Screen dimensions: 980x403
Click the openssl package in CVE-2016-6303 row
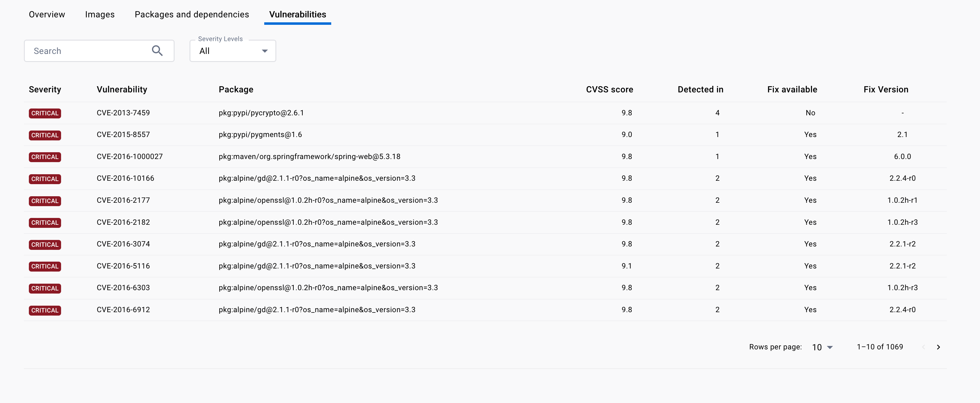point(328,288)
